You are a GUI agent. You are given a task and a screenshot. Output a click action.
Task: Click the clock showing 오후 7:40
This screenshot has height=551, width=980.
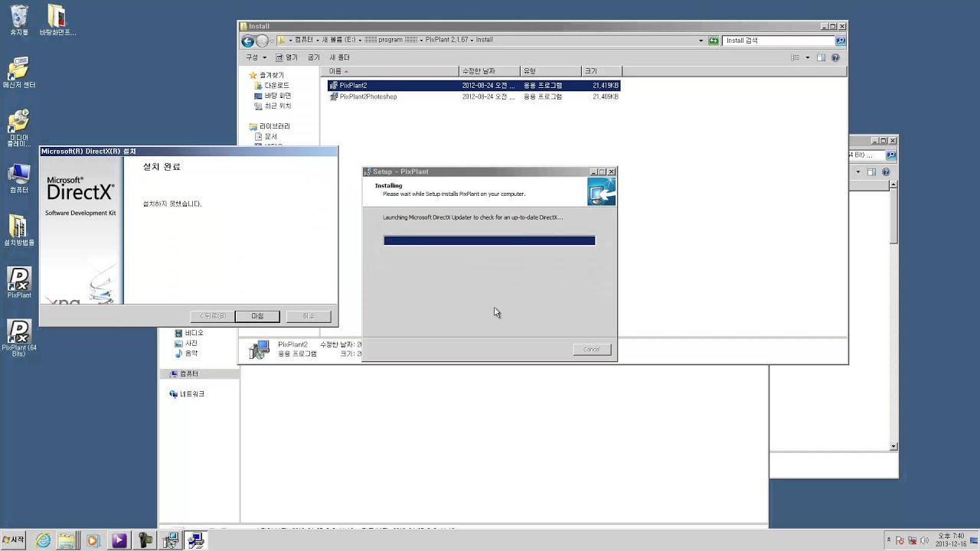(x=950, y=540)
